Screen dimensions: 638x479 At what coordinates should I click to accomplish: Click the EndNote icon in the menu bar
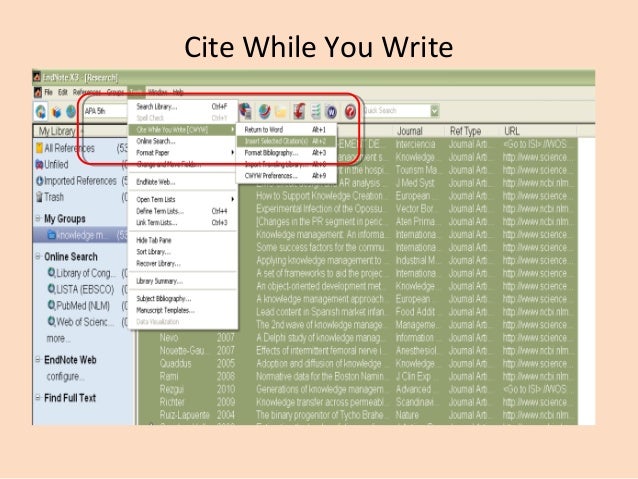[37, 92]
